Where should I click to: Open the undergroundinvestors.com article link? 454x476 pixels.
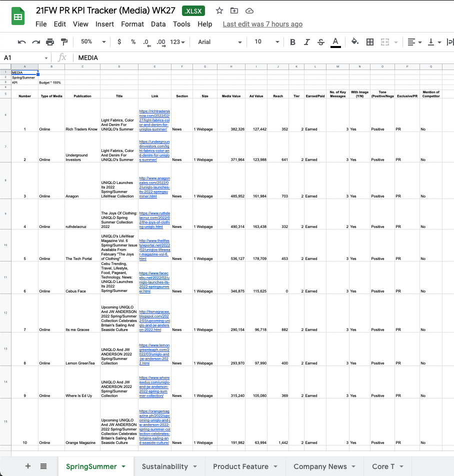(x=154, y=150)
